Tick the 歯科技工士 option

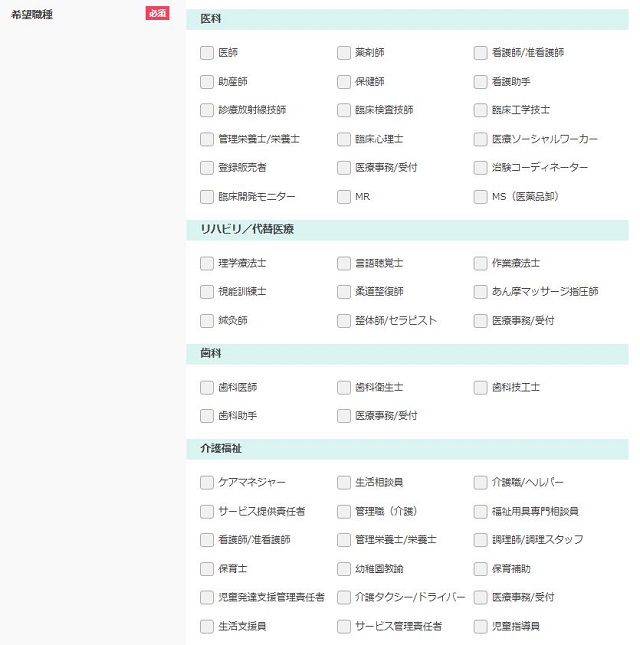pos(480,387)
